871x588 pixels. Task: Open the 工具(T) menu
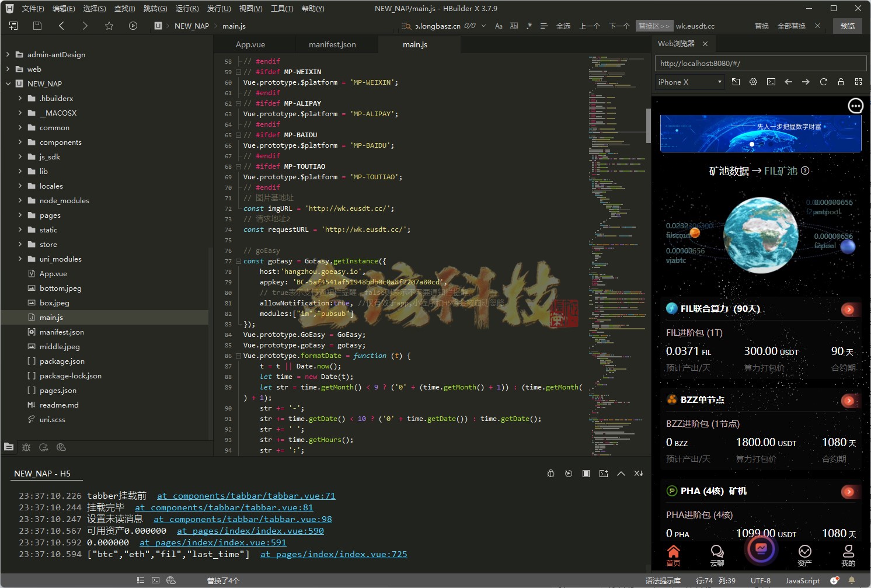[281, 8]
